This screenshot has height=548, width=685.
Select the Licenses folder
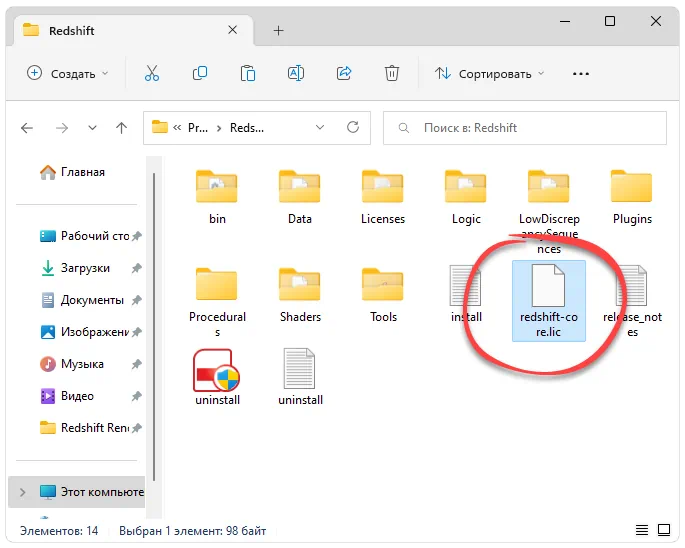383,198
